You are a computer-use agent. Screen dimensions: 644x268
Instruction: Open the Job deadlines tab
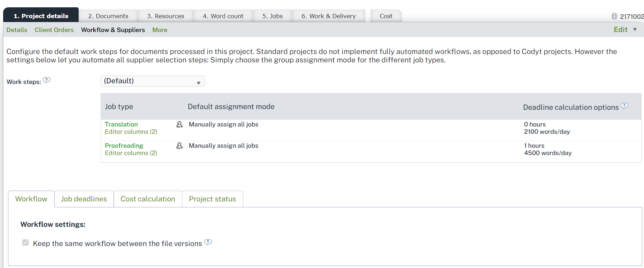[84, 199]
